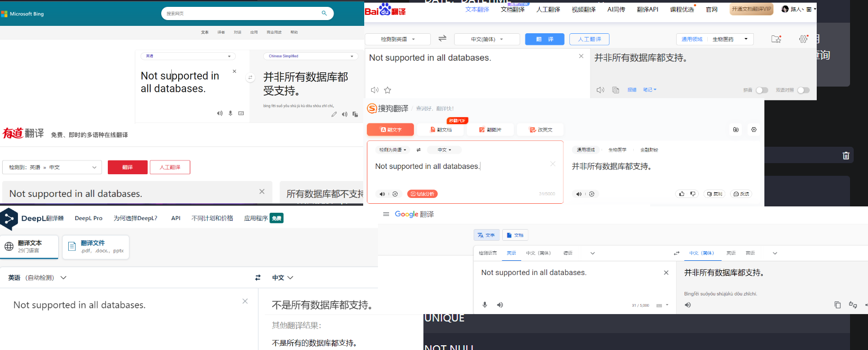Toggle the Baidu 双语对照 switch
The height and width of the screenshot is (350, 868).
tap(804, 90)
